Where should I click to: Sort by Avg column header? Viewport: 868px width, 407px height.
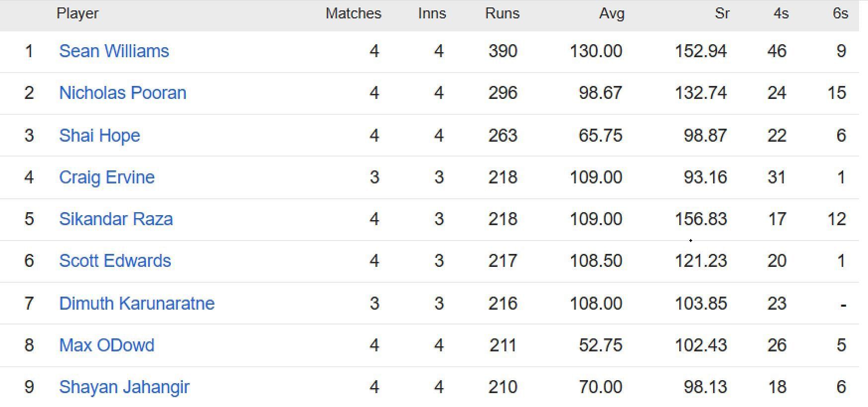coord(611,14)
